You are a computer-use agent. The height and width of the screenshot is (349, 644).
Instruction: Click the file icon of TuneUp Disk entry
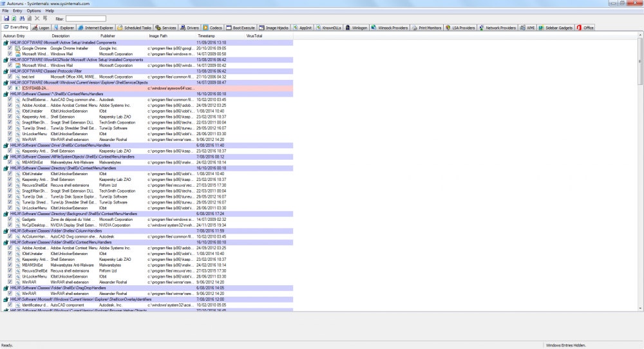(x=17, y=196)
